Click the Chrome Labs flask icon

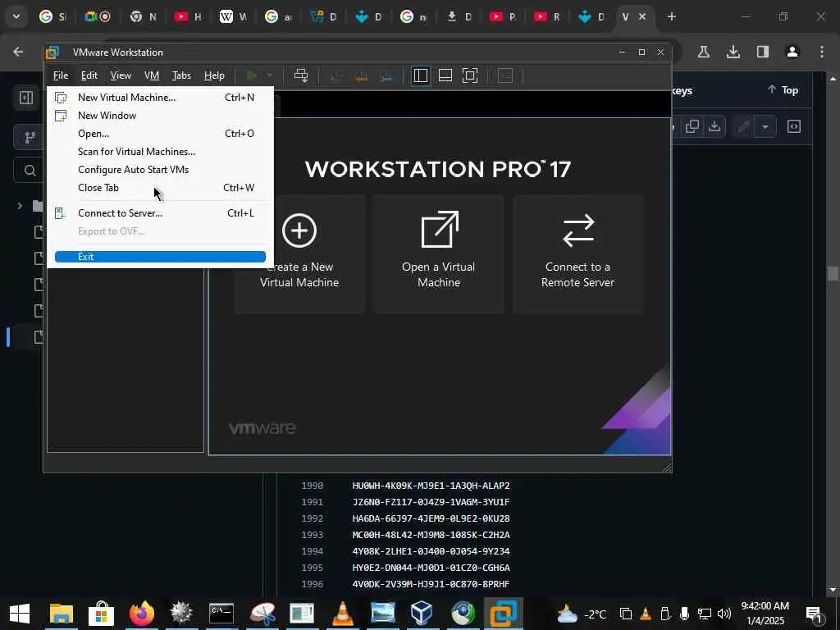[704, 52]
